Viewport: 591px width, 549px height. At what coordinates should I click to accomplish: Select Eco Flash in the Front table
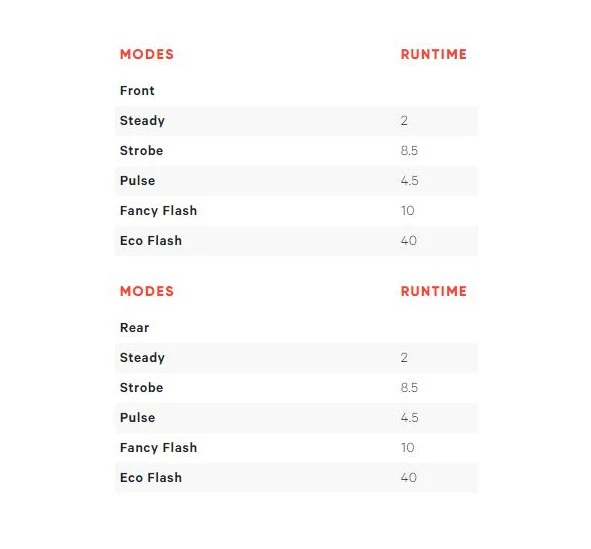(x=151, y=240)
